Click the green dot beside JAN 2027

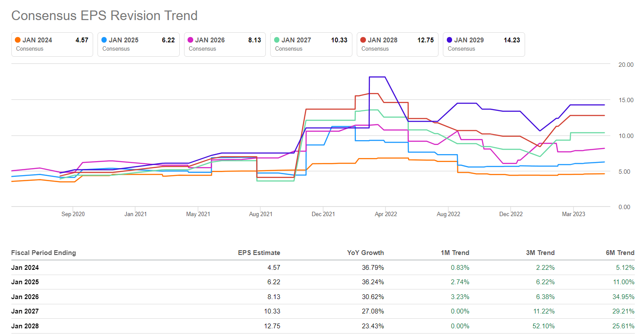pos(277,40)
